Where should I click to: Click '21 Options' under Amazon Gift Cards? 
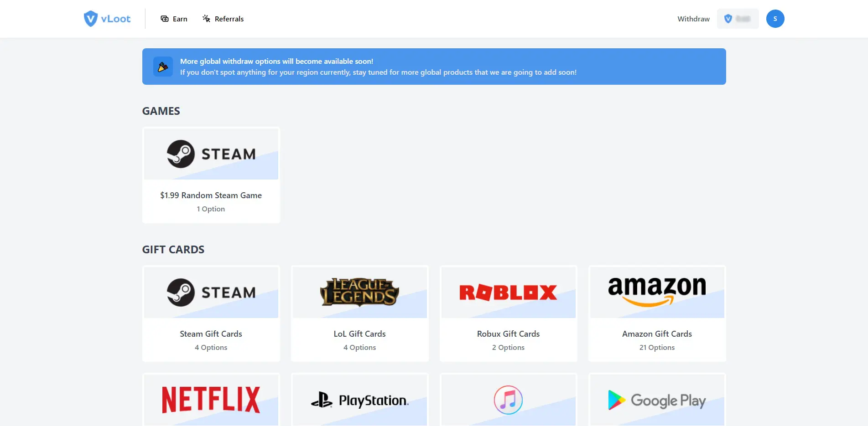(657, 348)
